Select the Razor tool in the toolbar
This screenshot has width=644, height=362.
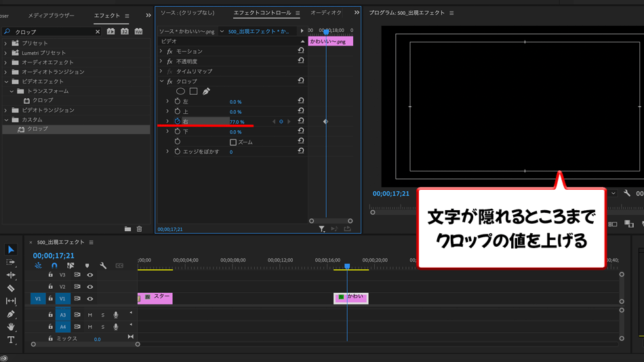click(11, 288)
